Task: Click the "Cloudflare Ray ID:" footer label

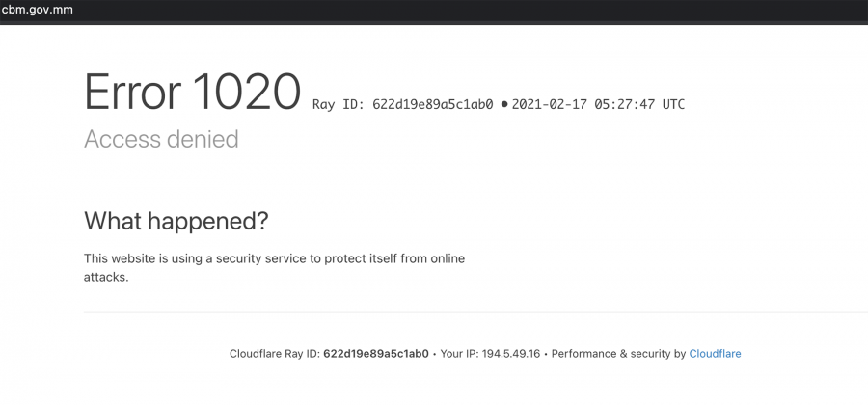Action: click(275, 354)
